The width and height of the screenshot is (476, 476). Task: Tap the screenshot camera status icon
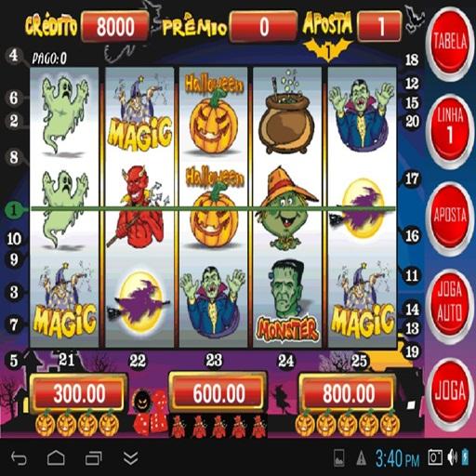435,457
